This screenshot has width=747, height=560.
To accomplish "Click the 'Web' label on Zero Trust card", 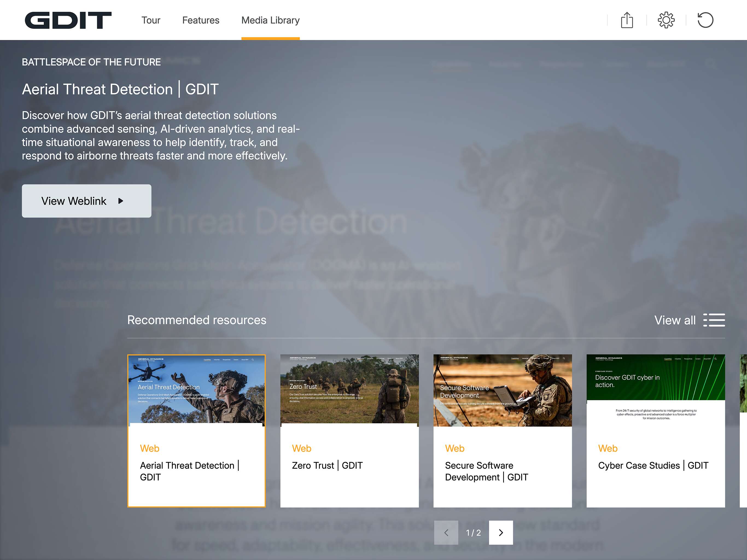I will click(302, 448).
